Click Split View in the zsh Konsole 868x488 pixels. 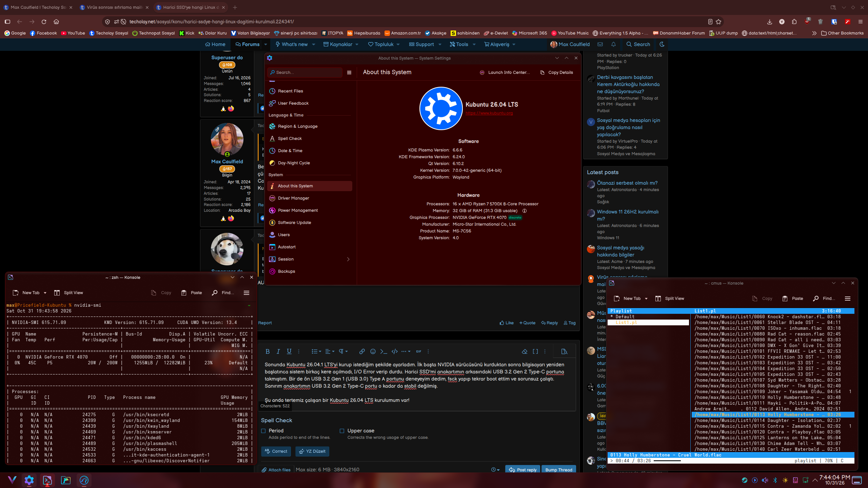click(68, 293)
